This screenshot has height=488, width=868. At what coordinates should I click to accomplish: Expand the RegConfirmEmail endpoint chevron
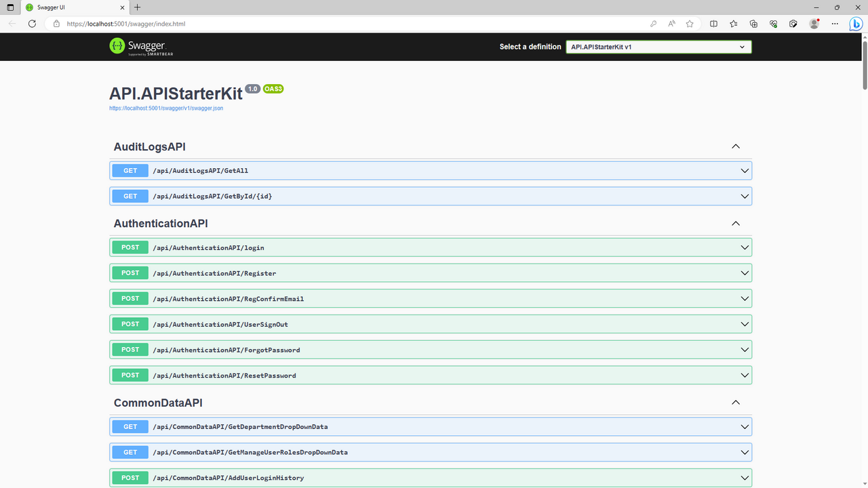point(745,299)
